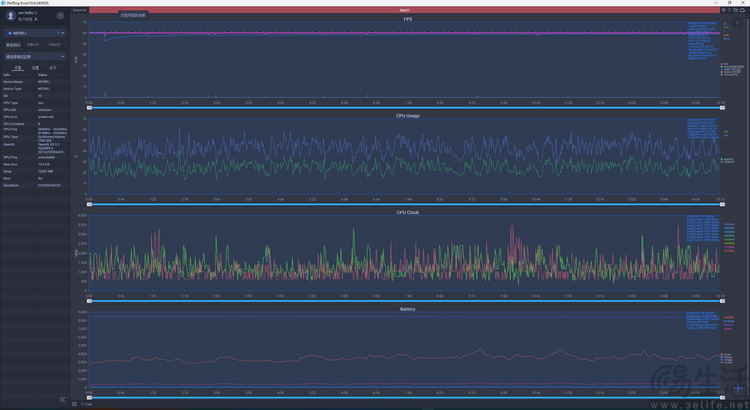Click the CPU Clock chart title
This screenshot has height=410, width=750.
pos(408,212)
